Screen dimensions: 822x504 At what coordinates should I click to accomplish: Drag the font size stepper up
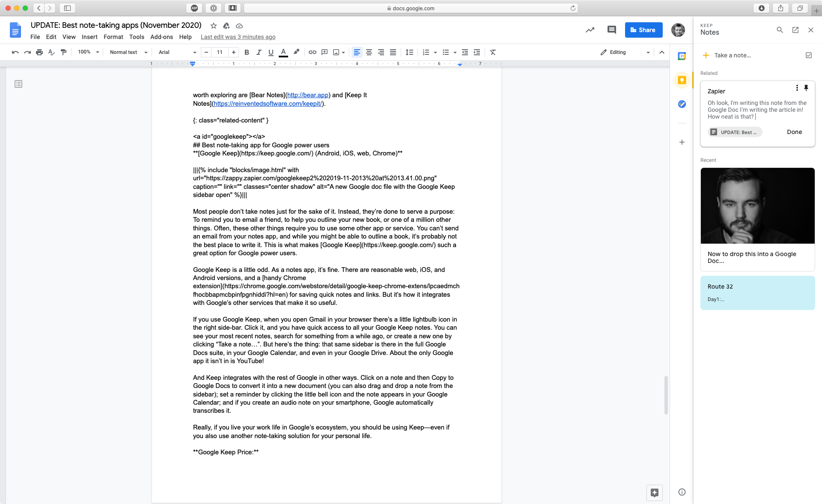pos(233,52)
